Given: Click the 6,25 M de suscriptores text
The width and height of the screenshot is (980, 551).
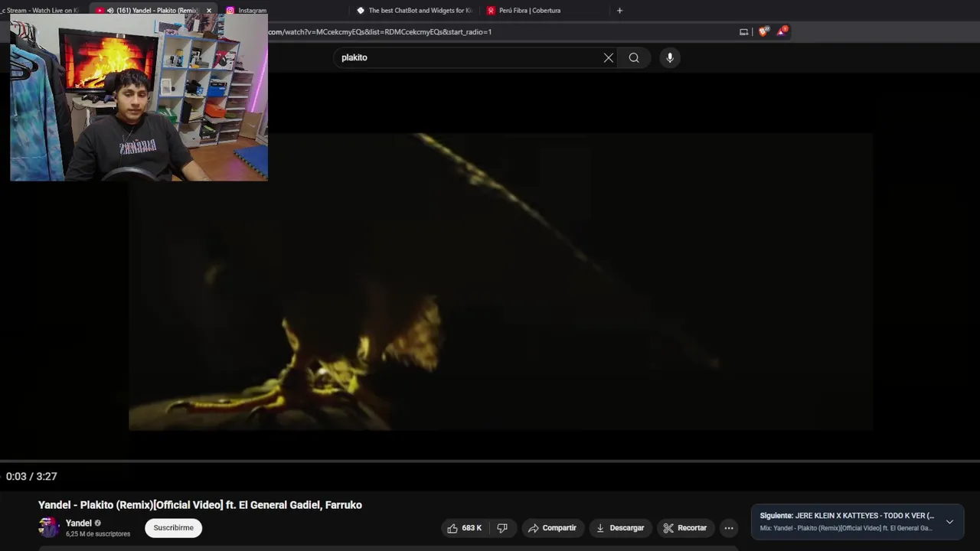Looking at the screenshot, I should [x=98, y=534].
